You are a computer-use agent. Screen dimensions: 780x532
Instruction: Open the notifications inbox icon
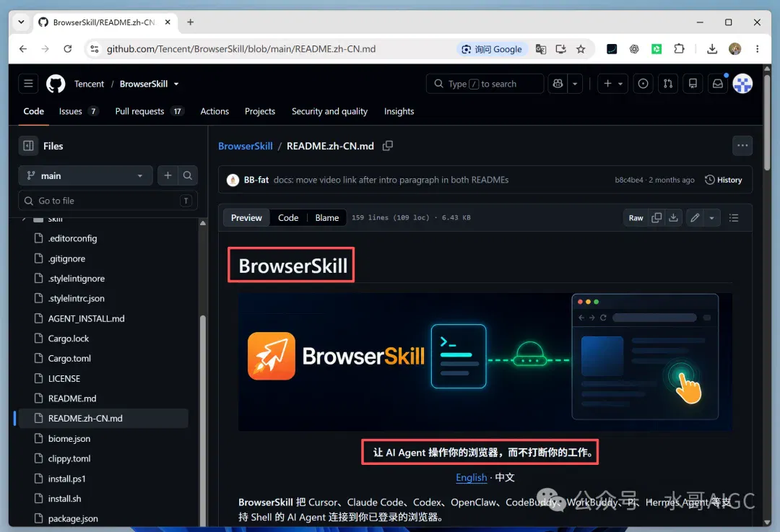click(717, 84)
